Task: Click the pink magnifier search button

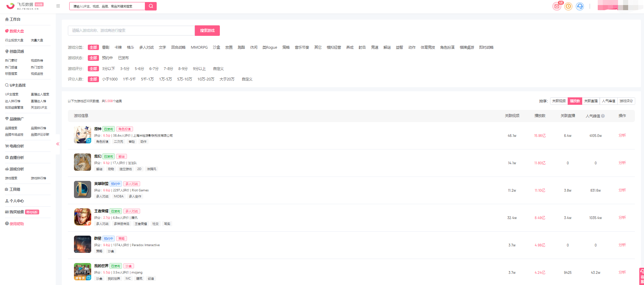Action: click(151, 6)
